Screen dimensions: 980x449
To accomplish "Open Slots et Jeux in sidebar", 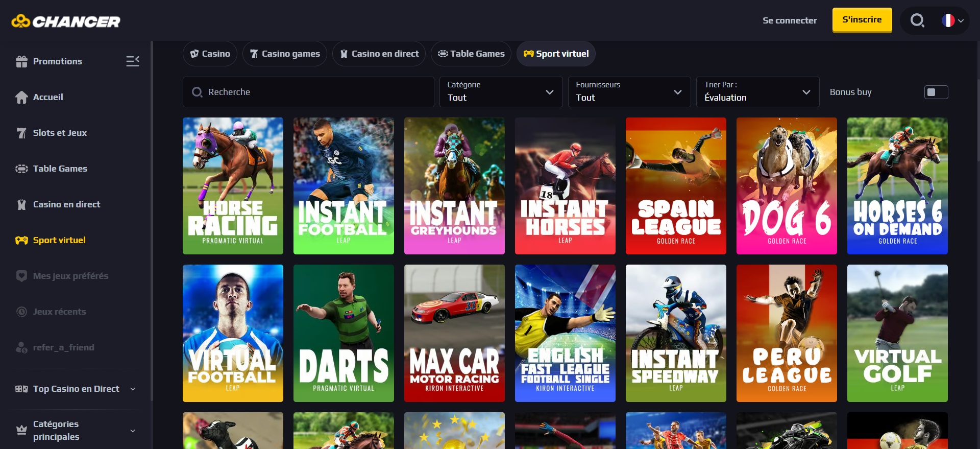I will (60, 133).
